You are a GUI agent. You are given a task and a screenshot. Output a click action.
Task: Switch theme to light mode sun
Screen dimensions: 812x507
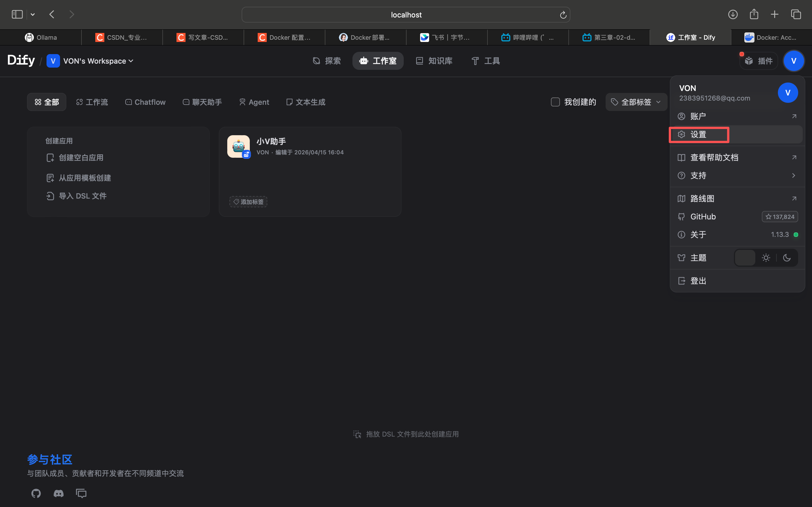click(766, 257)
